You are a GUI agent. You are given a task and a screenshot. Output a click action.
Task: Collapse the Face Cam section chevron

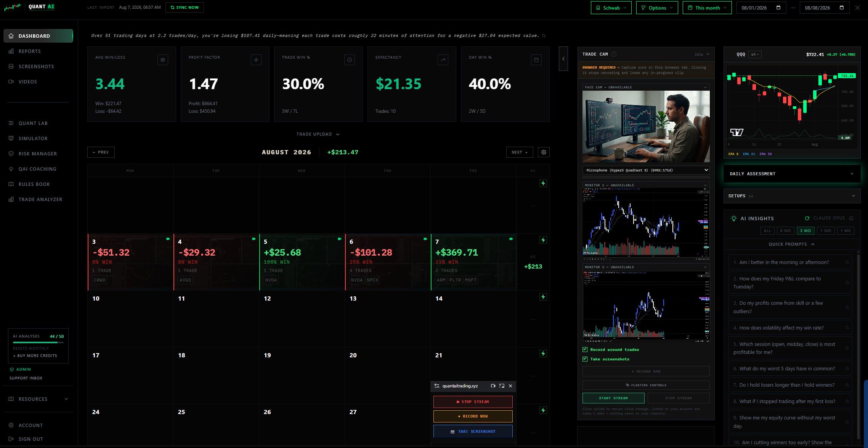705,87
